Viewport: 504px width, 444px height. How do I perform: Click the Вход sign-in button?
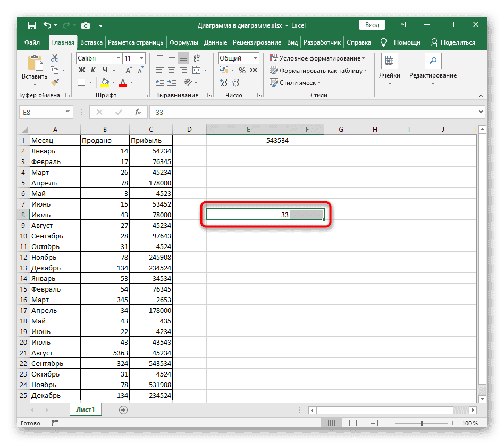click(x=372, y=25)
